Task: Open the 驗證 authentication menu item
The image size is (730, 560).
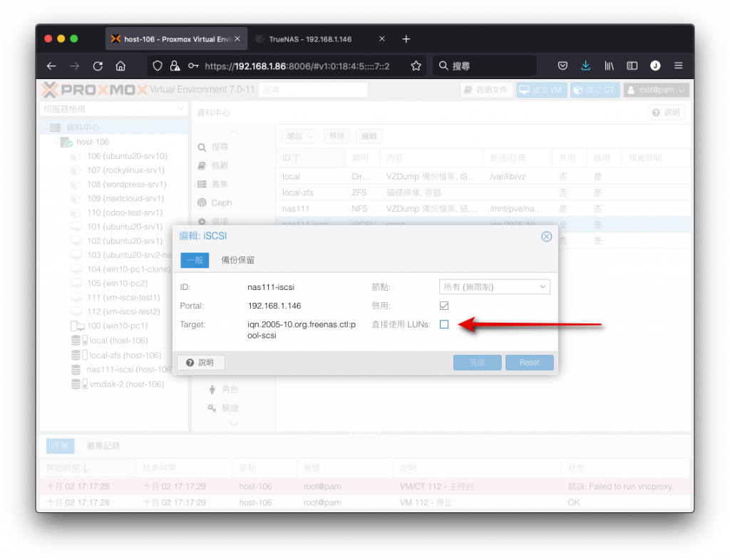Action: (223, 408)
